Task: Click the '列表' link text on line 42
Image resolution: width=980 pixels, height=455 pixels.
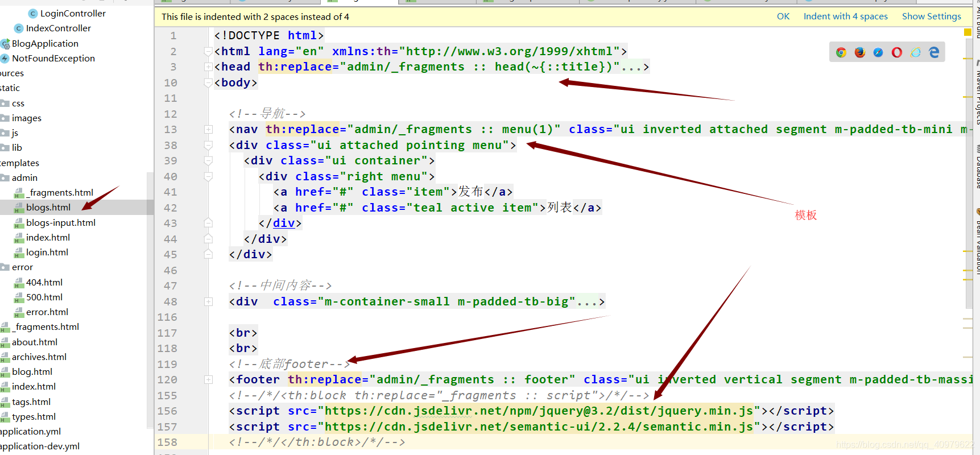Action: [x=560, y=208]
